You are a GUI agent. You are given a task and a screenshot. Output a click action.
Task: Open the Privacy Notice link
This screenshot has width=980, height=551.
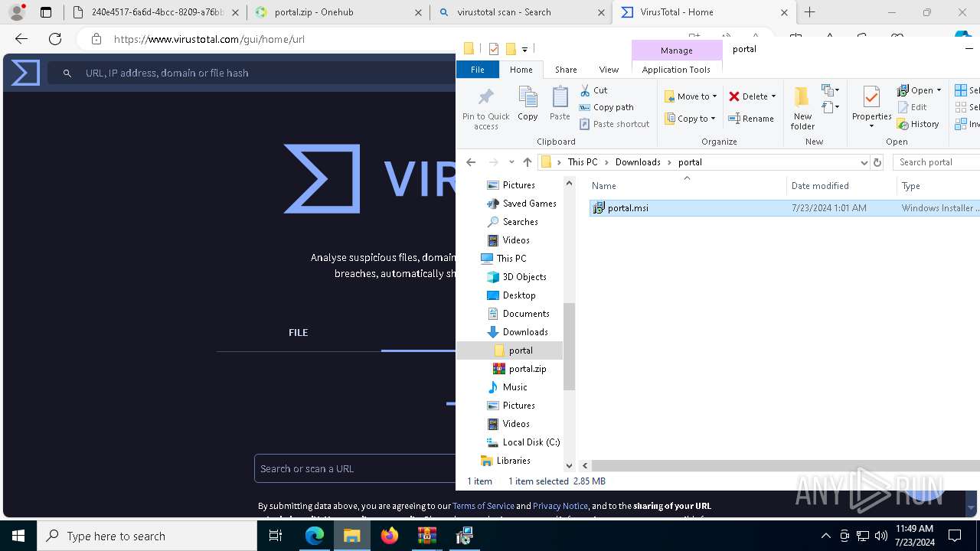560,506
